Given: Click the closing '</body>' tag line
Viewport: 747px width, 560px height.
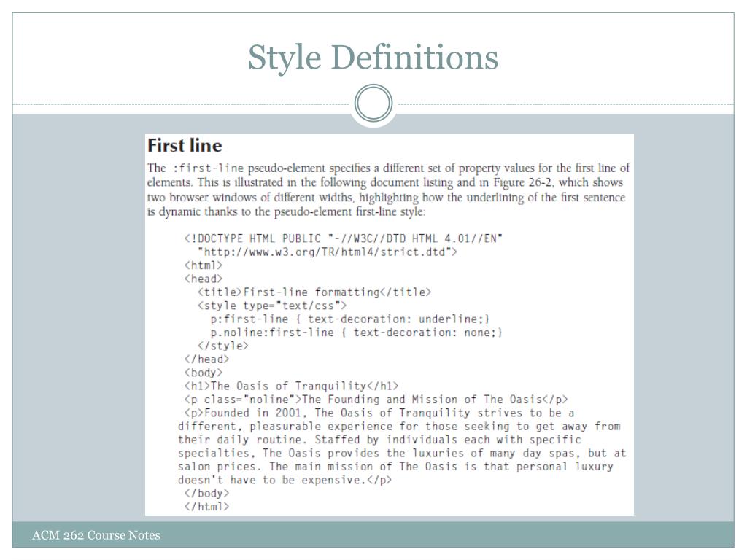Looking at the screenshot, I should [x=206, y=493].
